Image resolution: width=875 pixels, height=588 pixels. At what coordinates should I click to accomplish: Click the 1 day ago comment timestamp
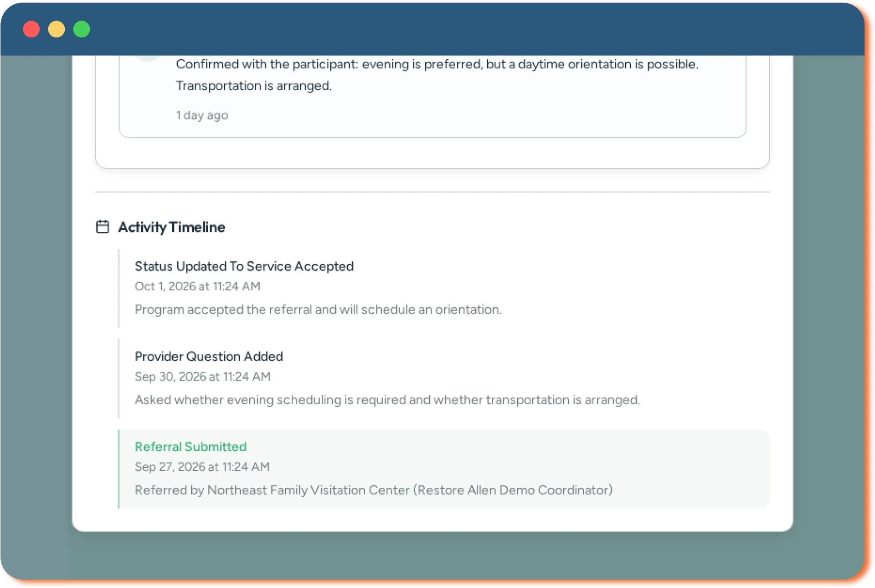click(x=202, y=115)
